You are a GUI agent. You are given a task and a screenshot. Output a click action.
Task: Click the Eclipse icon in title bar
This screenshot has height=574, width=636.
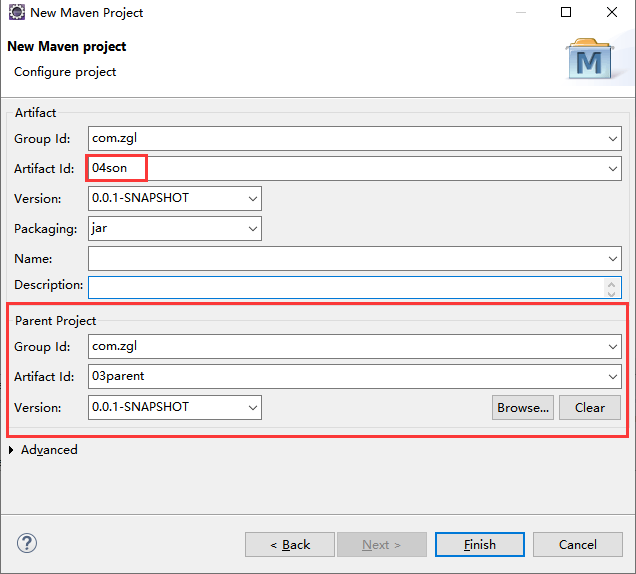click(17, 12)
